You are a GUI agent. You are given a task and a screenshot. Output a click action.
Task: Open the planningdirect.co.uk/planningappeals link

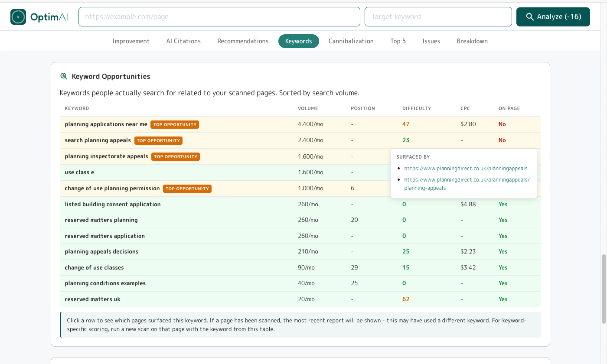466,169
